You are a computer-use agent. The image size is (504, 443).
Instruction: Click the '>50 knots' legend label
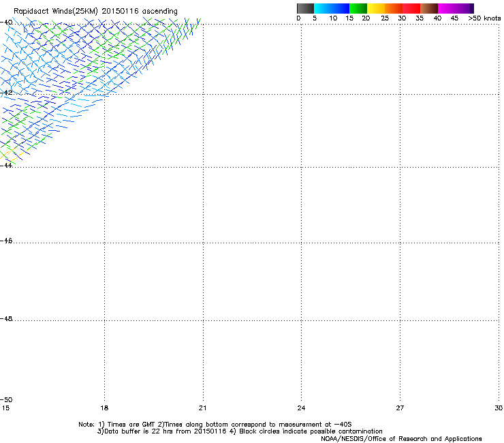(484, 18)
